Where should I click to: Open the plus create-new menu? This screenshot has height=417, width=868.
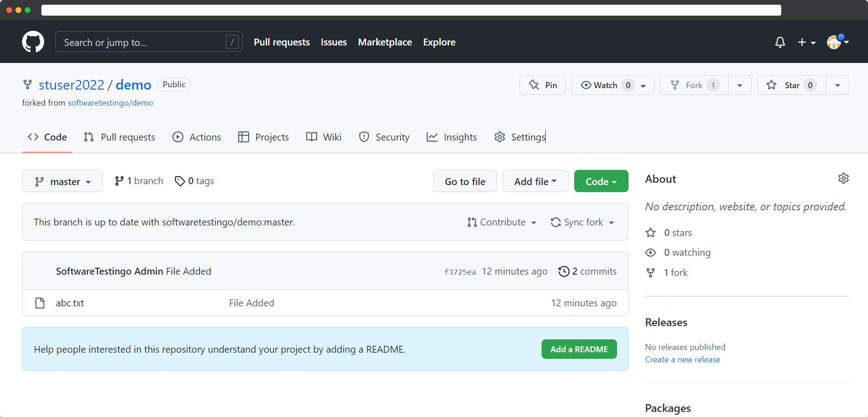pyautogui.click(x=806, y=42)
